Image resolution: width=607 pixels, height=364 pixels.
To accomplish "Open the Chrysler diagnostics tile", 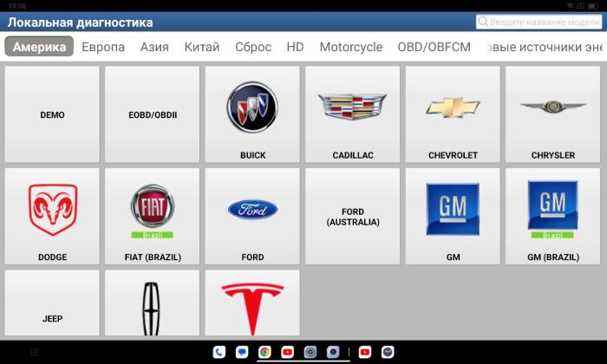I will (x=553, y=114).
